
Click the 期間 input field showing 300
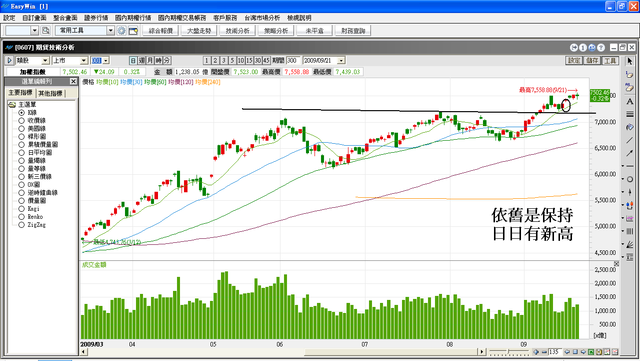293,60
